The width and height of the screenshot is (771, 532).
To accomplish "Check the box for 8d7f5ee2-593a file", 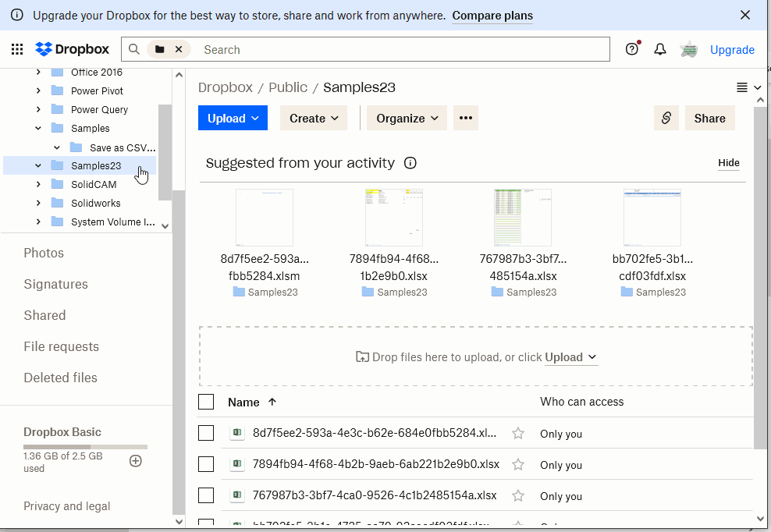I will tap(206, 433).
